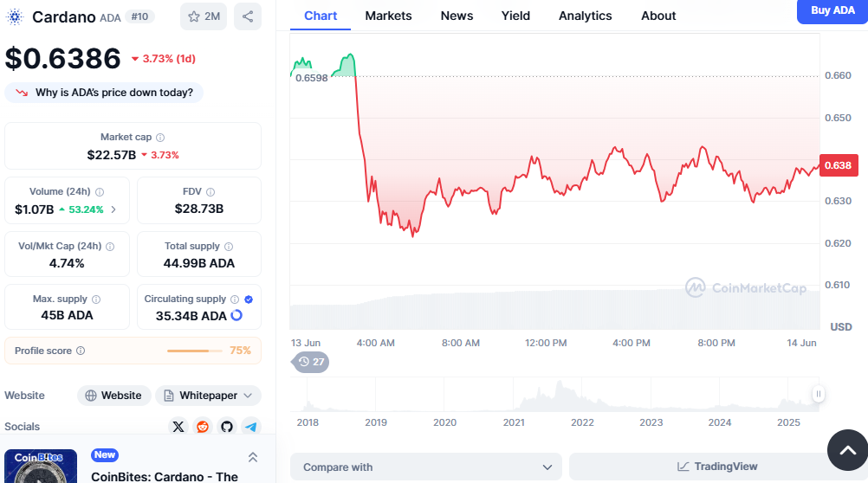Click the 27 events history marker
The width and height of the screenshot is (868, 483).
[x=311, y=362]
